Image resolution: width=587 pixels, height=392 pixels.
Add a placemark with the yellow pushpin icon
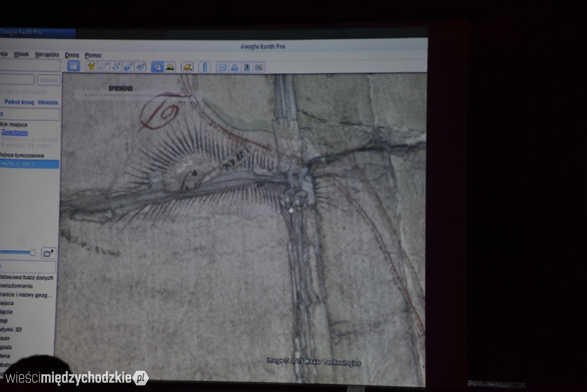91,66
